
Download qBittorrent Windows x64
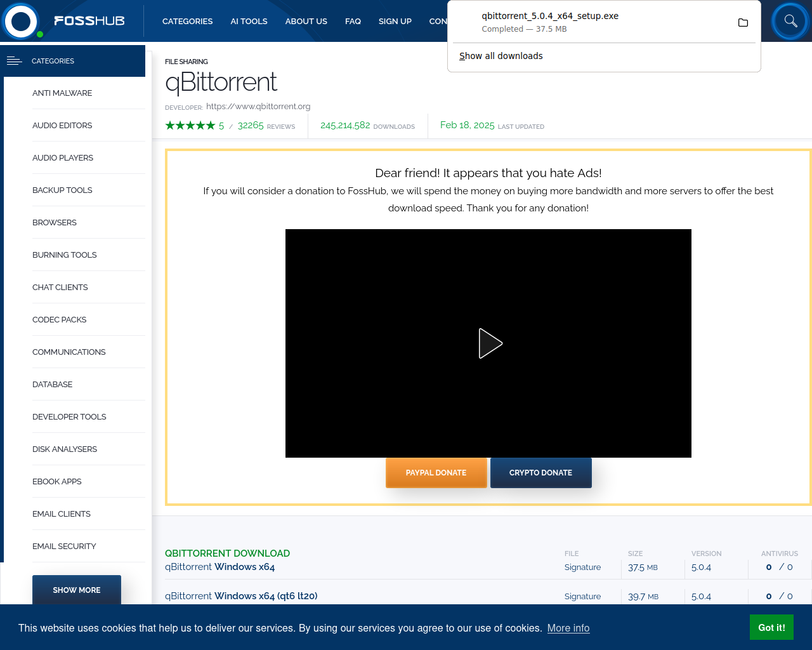220,567
